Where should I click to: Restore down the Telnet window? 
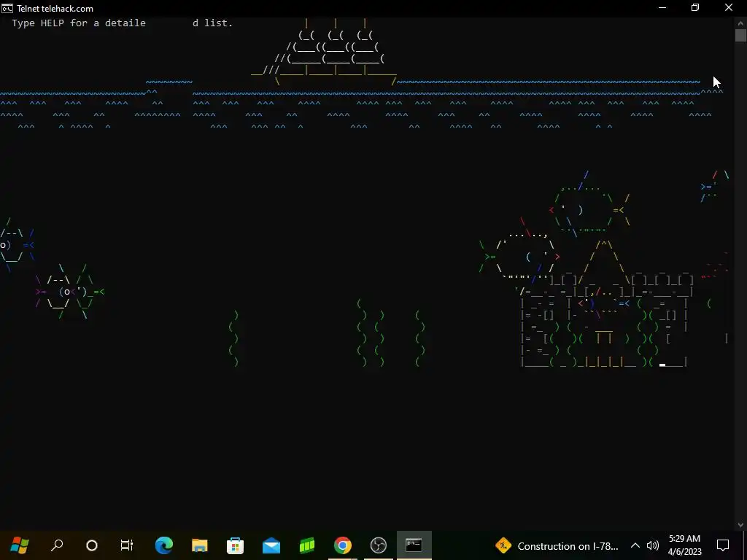695,8
